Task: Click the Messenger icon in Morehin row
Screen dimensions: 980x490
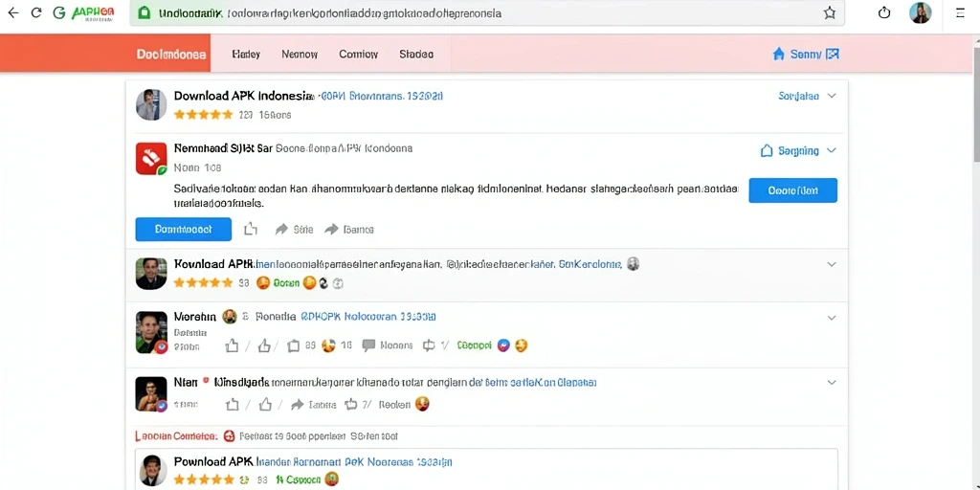Action: [503, 345]
